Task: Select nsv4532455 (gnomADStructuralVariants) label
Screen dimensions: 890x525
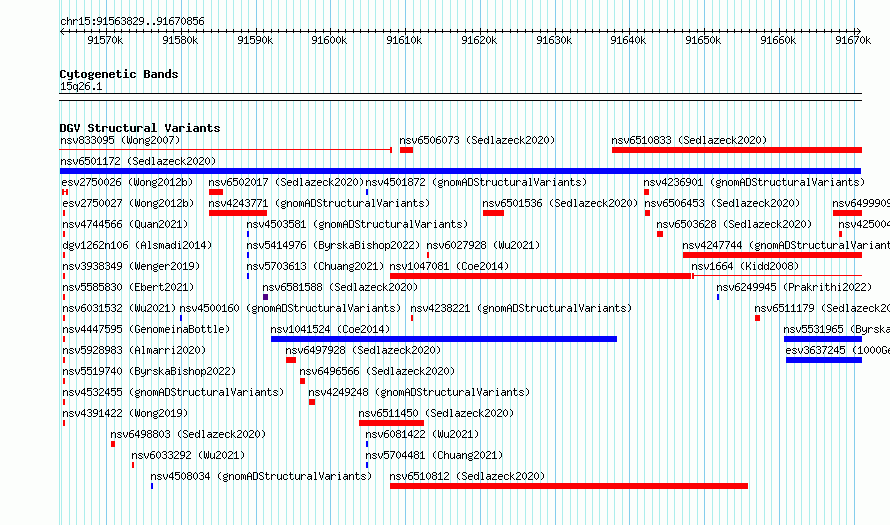Action: 173,392
